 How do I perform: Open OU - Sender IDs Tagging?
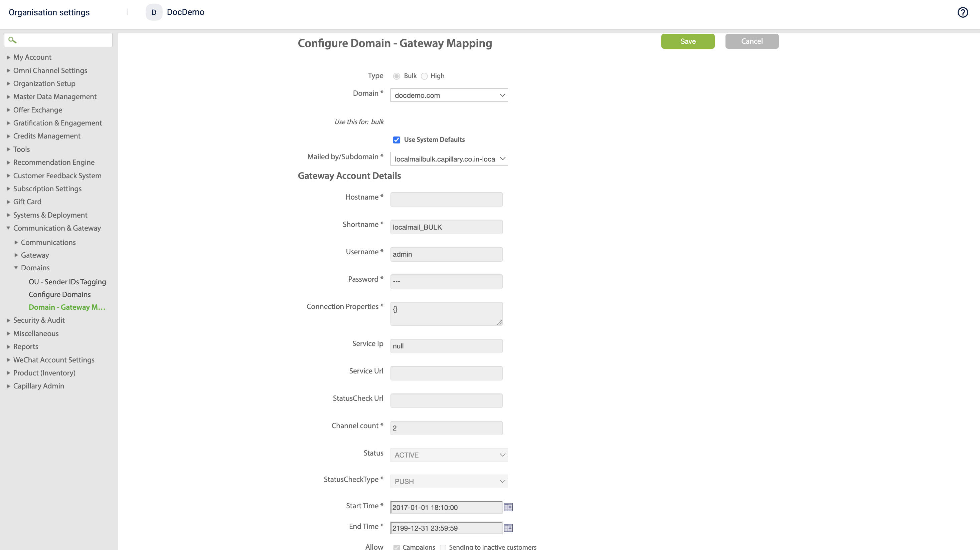point(67,282)
